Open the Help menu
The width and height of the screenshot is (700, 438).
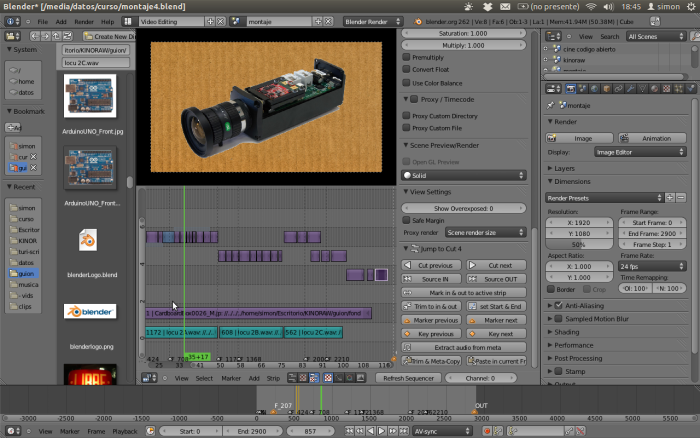click(107, 21)
